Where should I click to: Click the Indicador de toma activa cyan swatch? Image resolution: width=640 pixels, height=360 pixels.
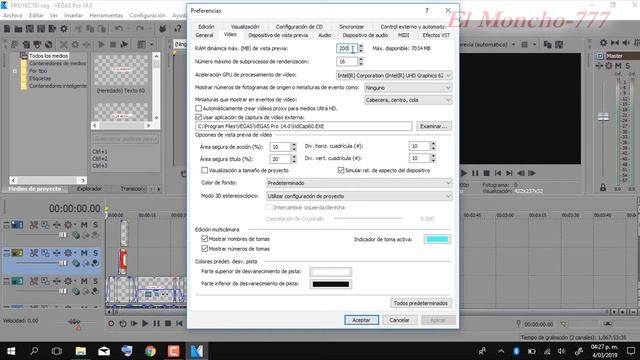coord(437,239)
